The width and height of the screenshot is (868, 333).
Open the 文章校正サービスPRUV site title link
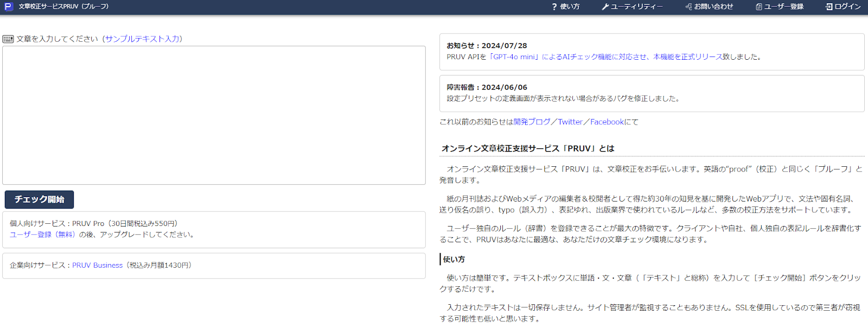pos(63,7)
